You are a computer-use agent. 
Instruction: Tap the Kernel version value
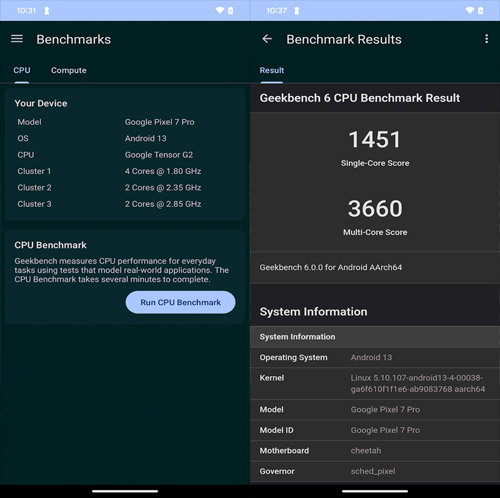[417, 383]
